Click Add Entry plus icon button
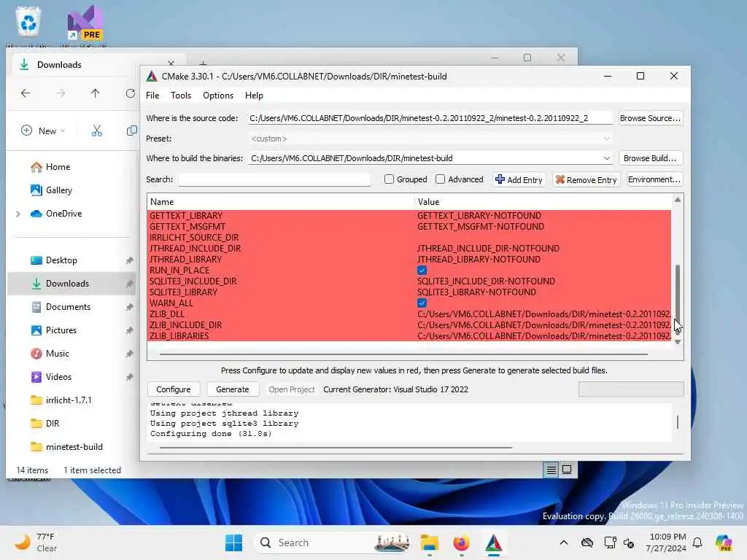 pos(519,179)
